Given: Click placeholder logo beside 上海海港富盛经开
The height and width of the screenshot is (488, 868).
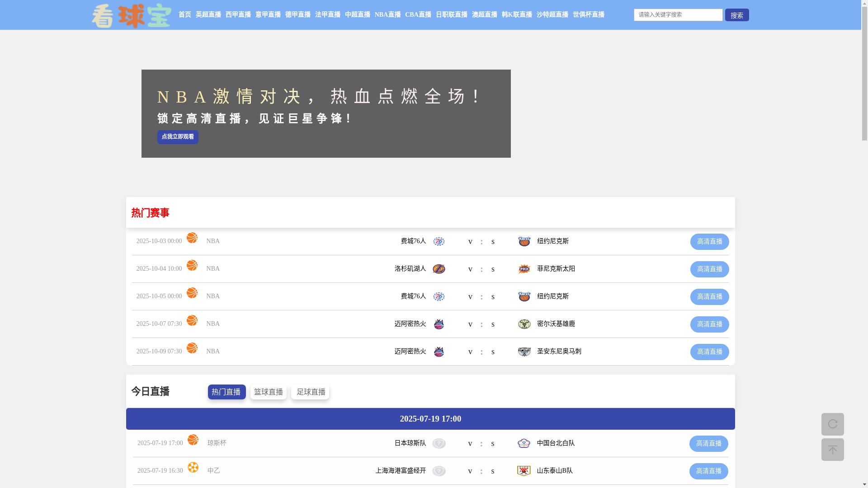Looking at the screenshot, I should pyautogui.click(x=439, y=471).
